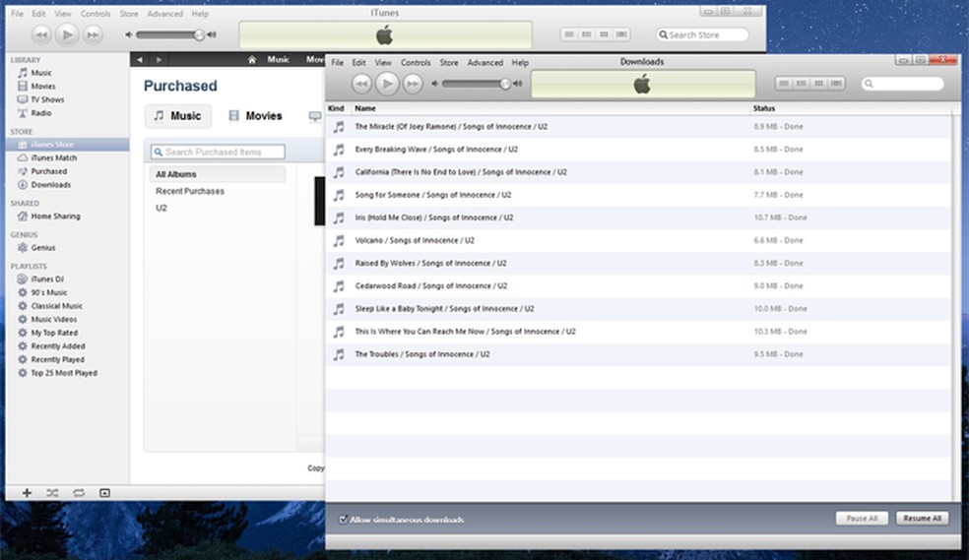
Task: Open the Radio library item
Action: [40, 113]
